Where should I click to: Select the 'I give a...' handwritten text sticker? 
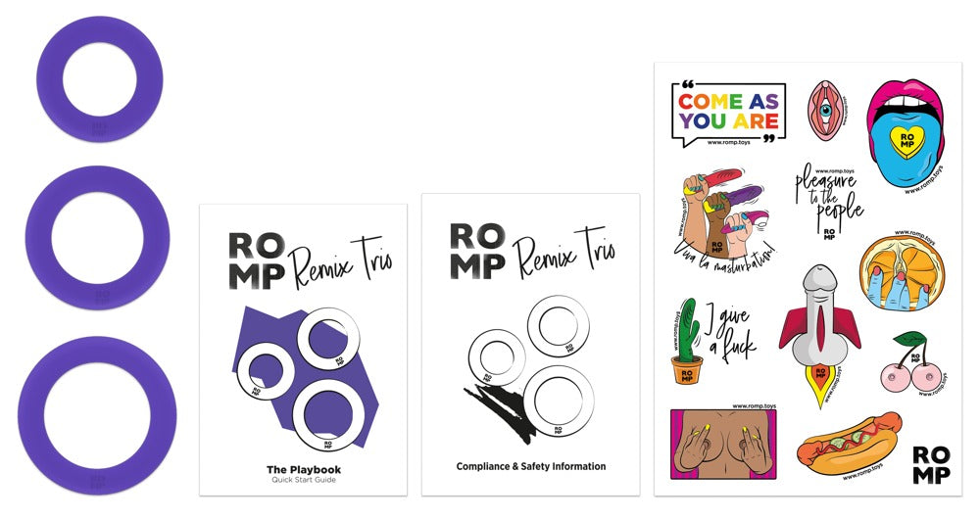coord(730,333)
